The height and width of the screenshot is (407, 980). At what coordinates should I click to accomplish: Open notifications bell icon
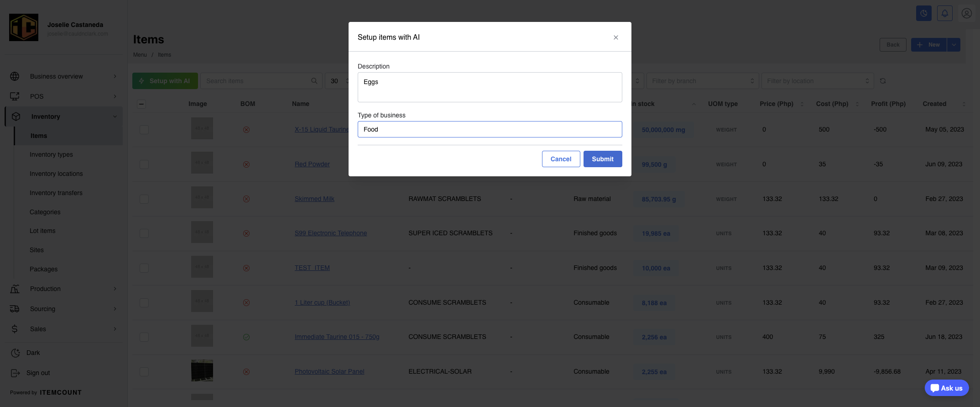point(945,13)
